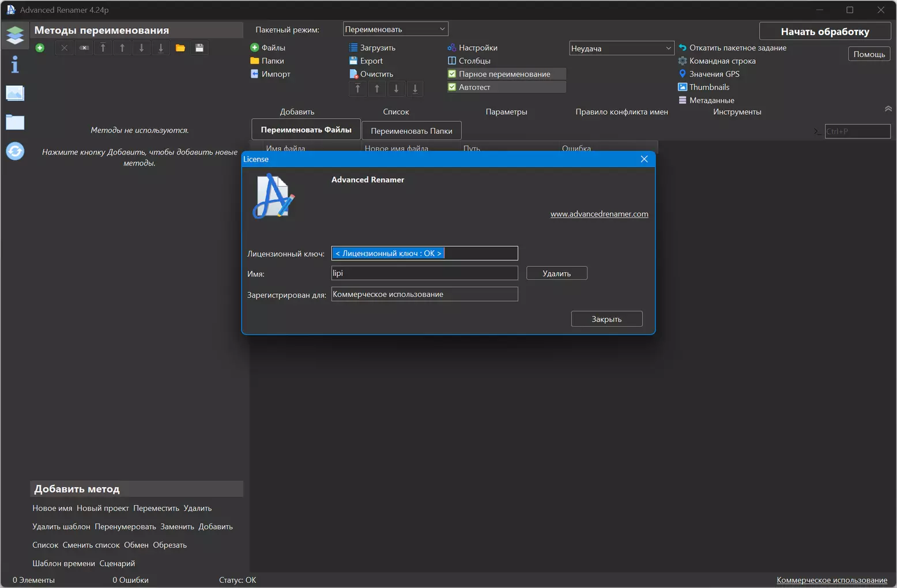Click the Импорт item
Screen dimensions: 897x588
click(x=270, y=74)
